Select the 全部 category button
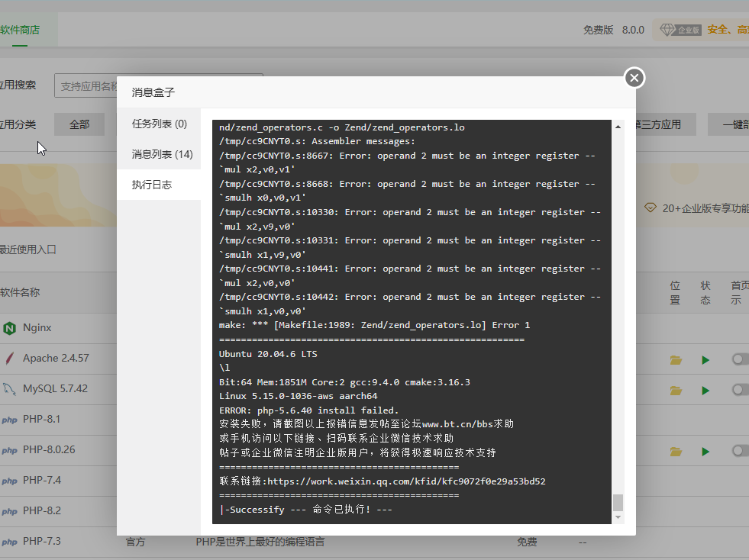The width and height of the screenshot is (749, 560). click(x=79, y=124)
